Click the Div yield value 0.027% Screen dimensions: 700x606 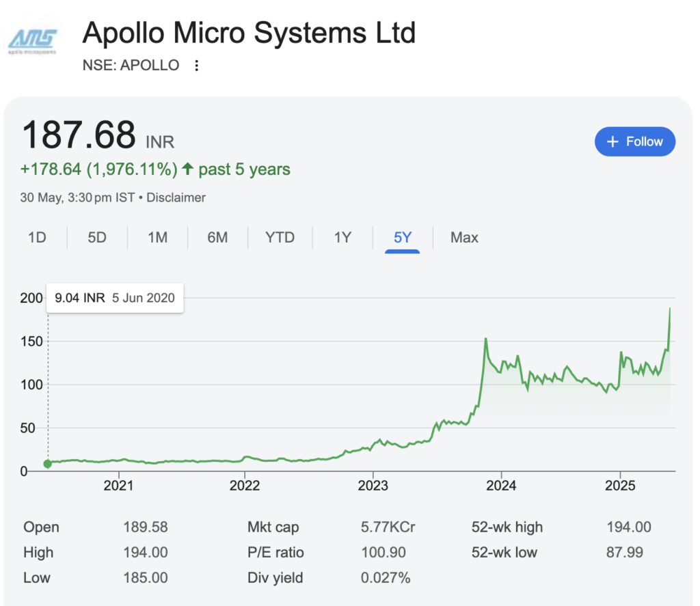[386, 578]
